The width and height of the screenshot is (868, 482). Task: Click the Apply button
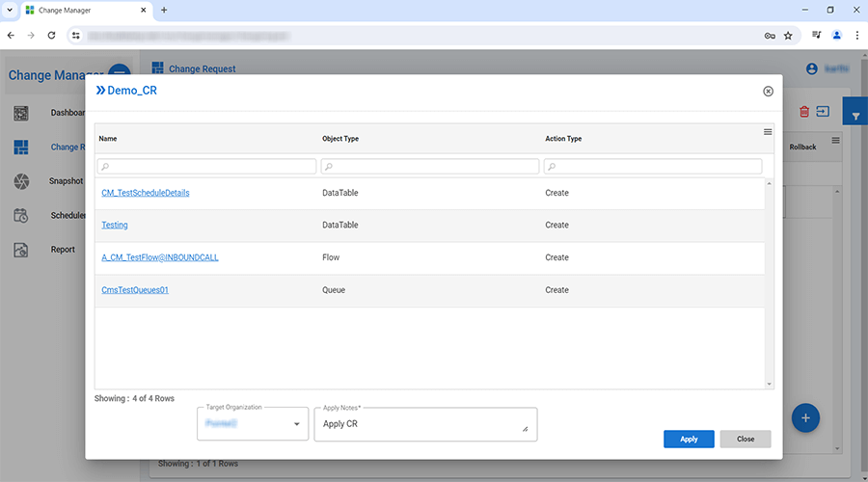tap(689, 439)
